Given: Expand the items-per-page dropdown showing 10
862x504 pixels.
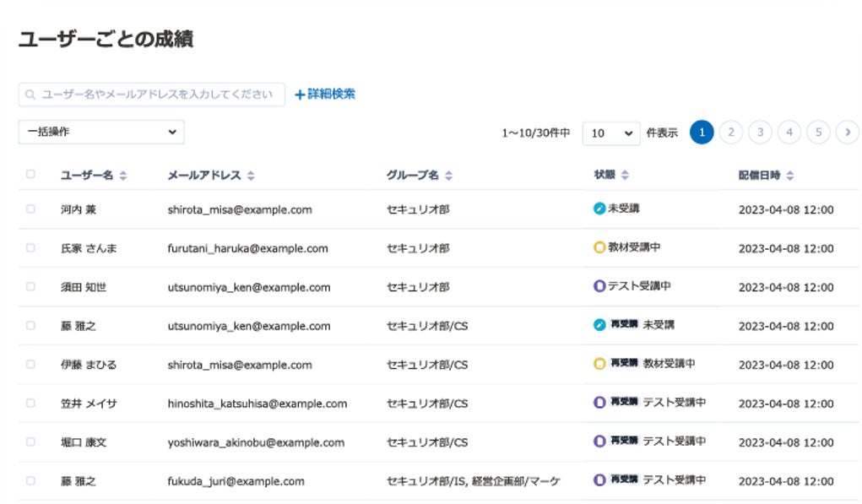Looking at the screenshot, I should pos(611,133).
